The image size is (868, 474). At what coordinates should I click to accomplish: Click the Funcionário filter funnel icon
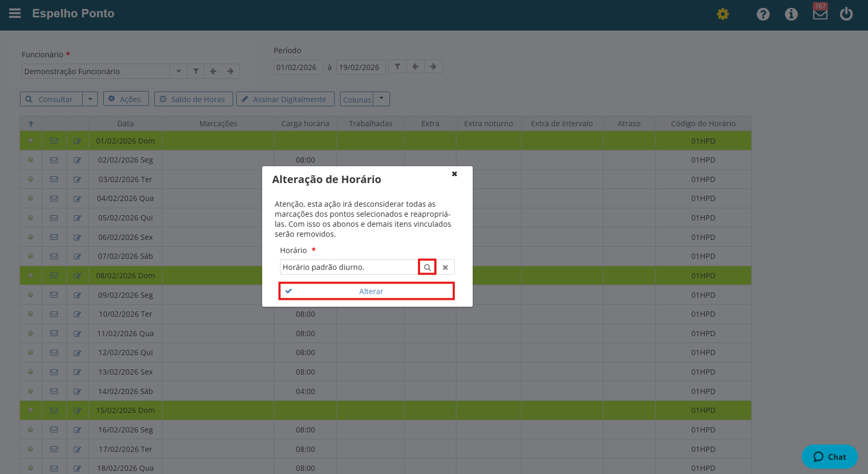[x=196, y=72]
